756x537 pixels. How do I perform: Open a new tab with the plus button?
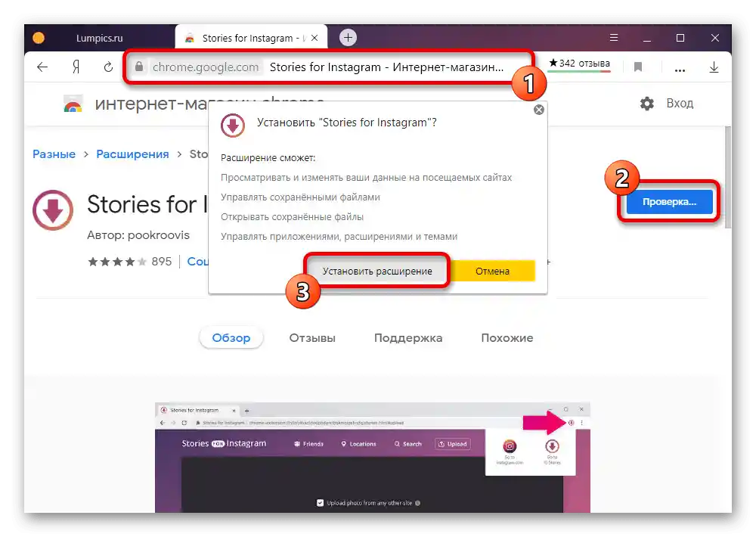pyautogui.click(x=348, y=37)
